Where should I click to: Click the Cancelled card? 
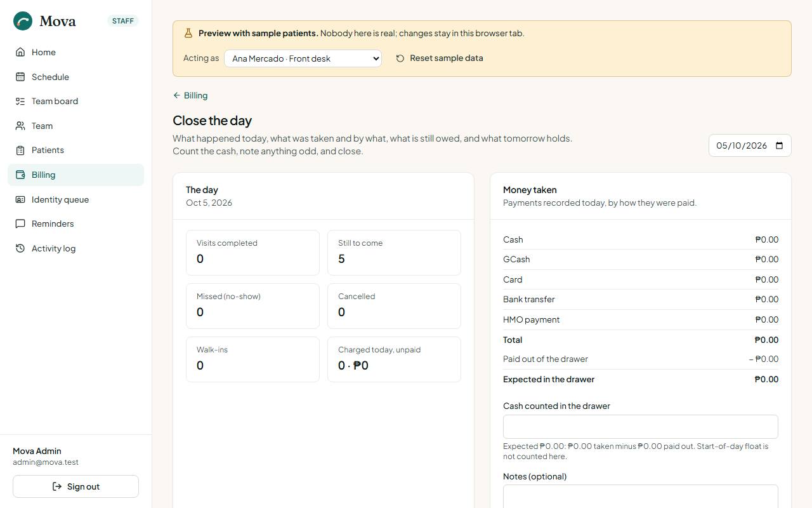[394, 306]
